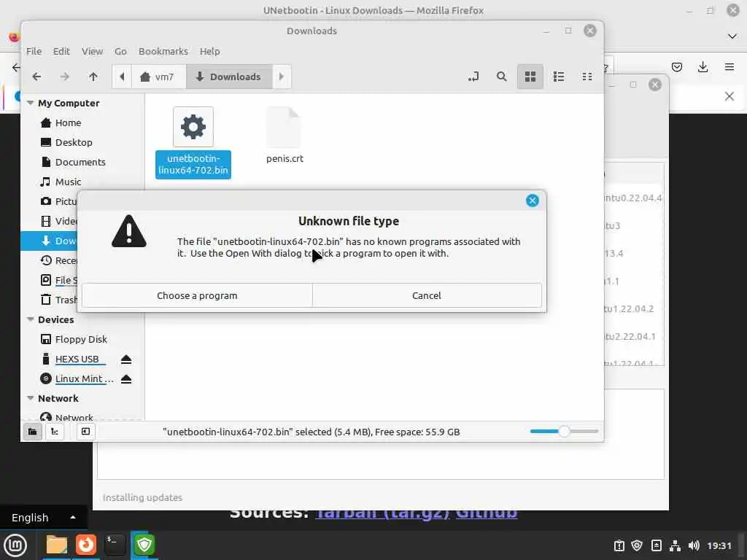Screen dimensions: 747x560
Task: Open English language selector
Action: pos(43,518)
